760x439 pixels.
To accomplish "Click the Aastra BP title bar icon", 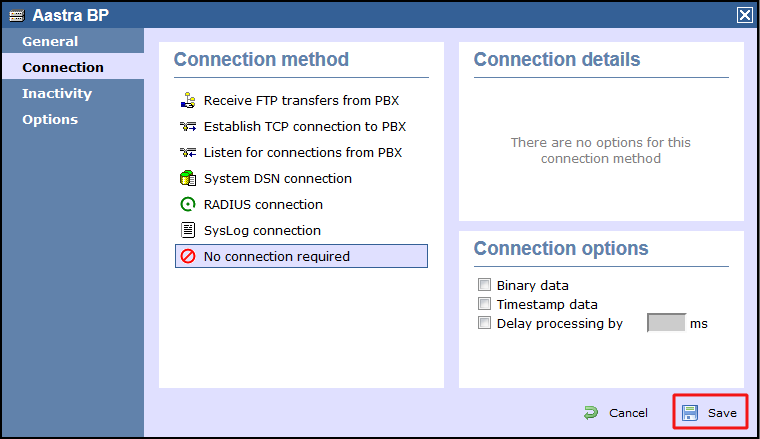I will click(x=15, y=15).
